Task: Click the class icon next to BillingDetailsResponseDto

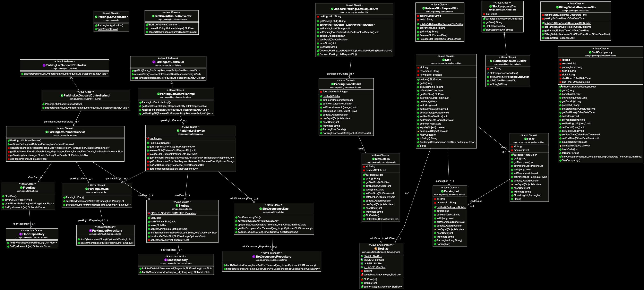Action: click(x=557, y=7)
